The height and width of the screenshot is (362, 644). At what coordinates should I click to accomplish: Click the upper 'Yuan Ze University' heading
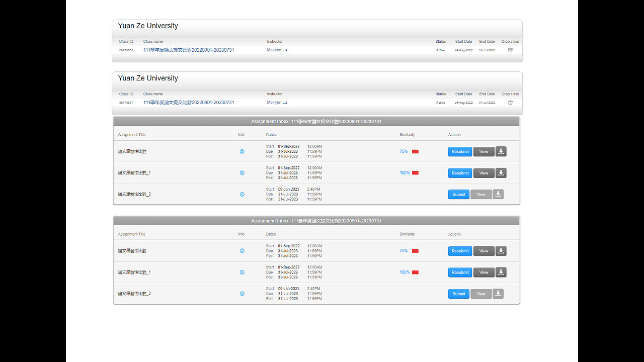(x=148, y=26)
